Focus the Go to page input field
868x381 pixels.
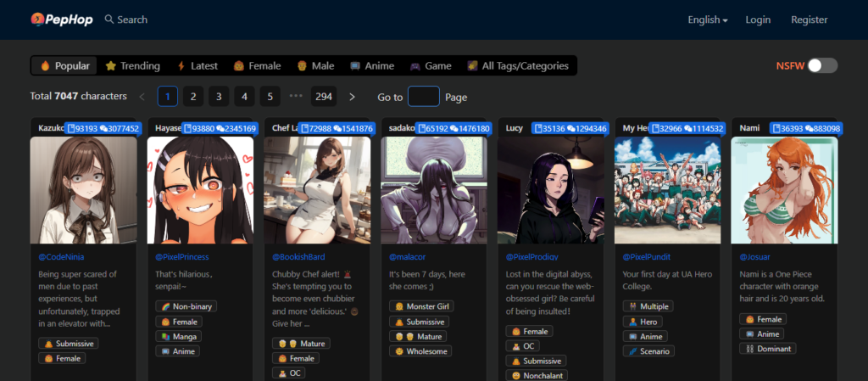tap(424, 97)
